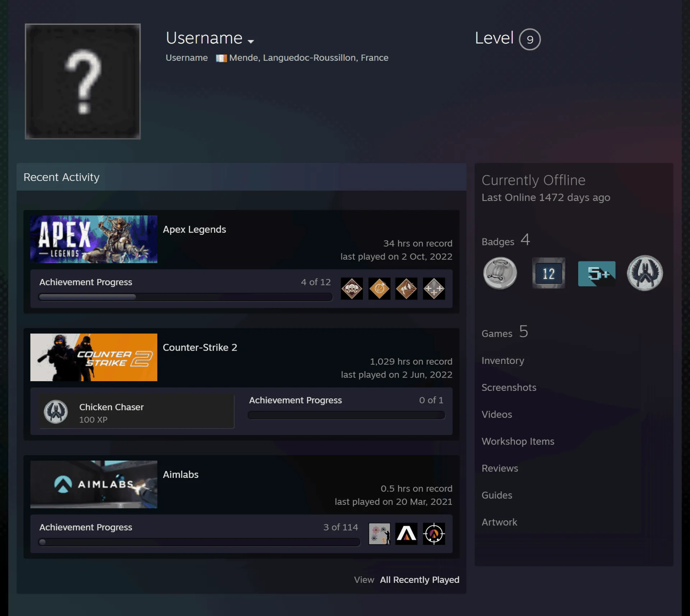This screenshot has width=690, height=616.
Task: Click the Apex Legends megaphone achievement icon
Action: tap(406, 288)
